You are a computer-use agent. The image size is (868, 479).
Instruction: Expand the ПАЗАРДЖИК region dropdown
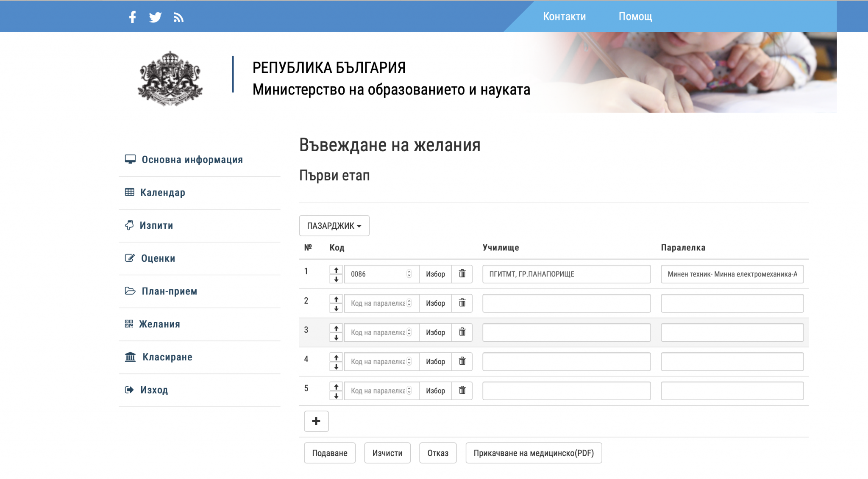(x=334, y=226)
